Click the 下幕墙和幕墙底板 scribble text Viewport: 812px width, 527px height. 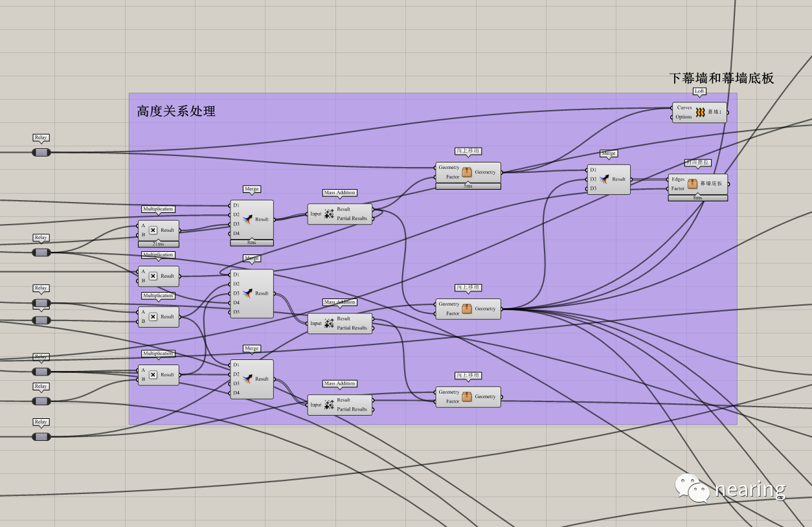(722, 78)
